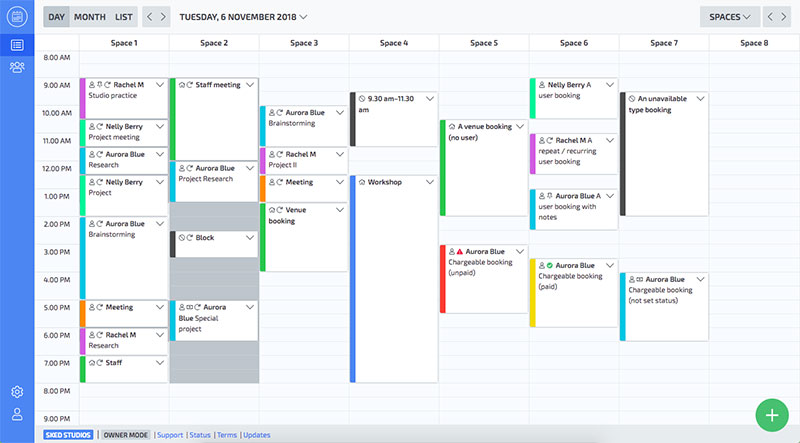This screenshot has height=443, width=800.
Task: Expand the repeat / recurring user booking chevron
Action: [610, 140]
